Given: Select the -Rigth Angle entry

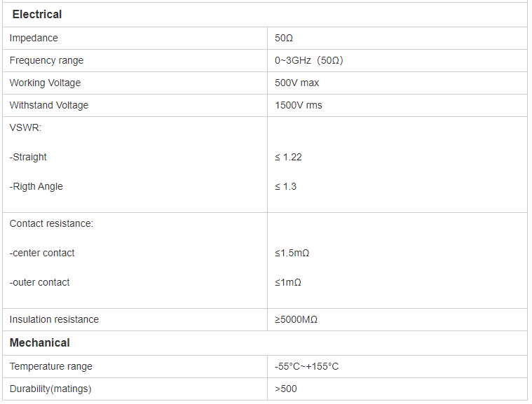Looking at the screenshot, I should click(36, 186).
